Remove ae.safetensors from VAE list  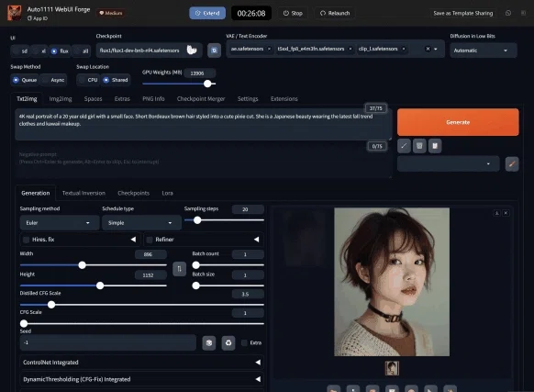point(269,49)
